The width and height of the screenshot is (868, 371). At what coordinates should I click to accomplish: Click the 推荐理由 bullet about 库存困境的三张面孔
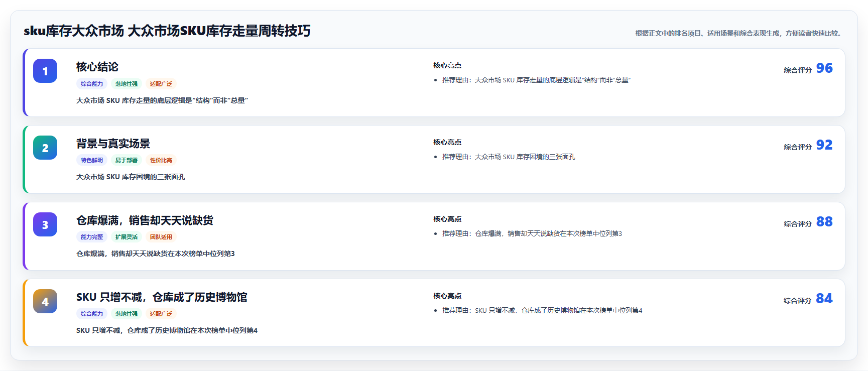click(509, 157)
